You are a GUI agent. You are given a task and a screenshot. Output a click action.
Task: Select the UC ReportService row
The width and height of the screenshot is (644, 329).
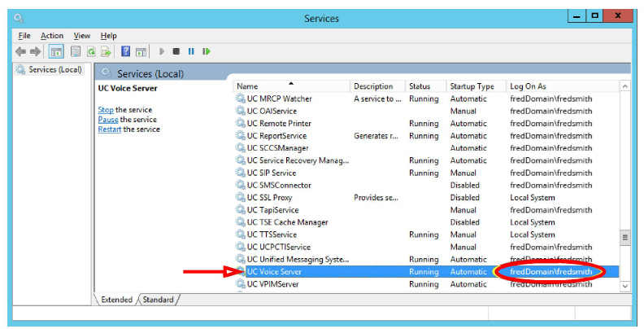pyautogui.click(x=426, y=136)
